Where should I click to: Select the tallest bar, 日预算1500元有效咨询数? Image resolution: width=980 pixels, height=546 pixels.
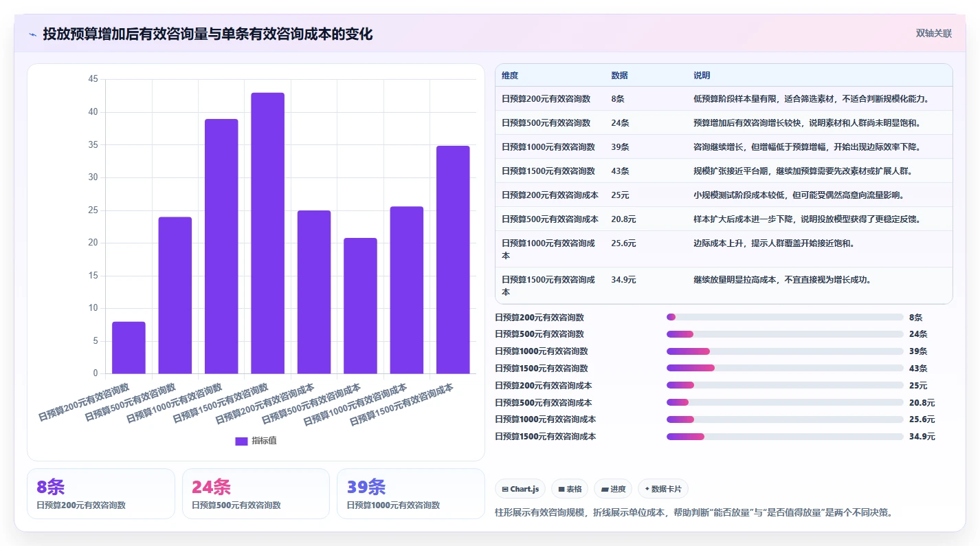coord(267,234)
